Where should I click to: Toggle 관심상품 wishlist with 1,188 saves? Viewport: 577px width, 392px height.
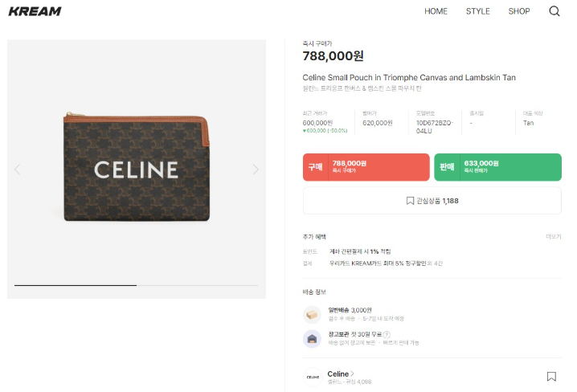[x=432, y=201]
